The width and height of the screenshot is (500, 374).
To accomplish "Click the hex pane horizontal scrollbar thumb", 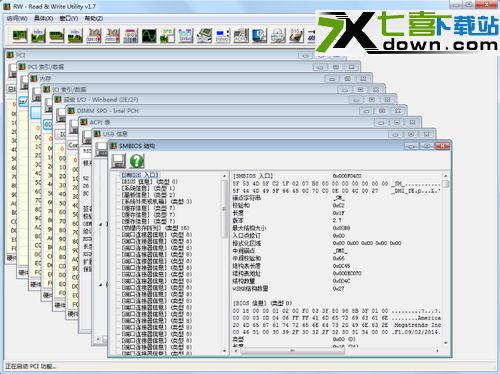I will click(x=292, y=351).
